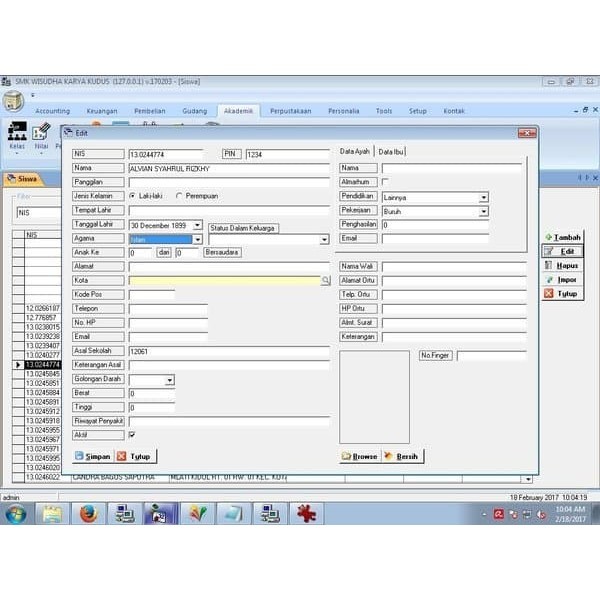Toggle the Aktif checkbox
This screenshot has width=600, height=600.
(x=132, y=435)
